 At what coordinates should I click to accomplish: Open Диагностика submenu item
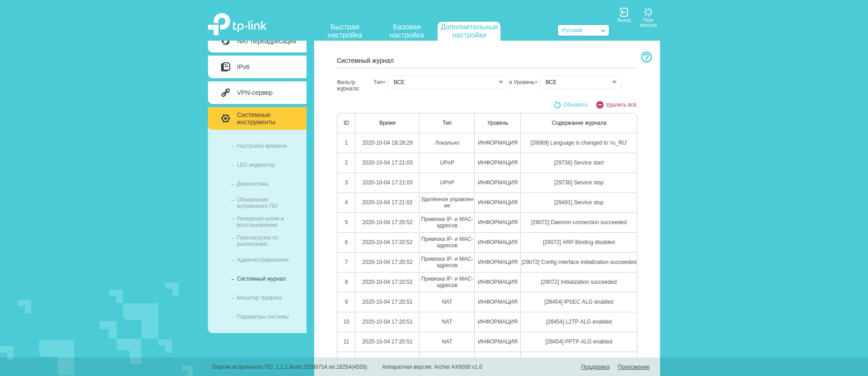[252, 184]
